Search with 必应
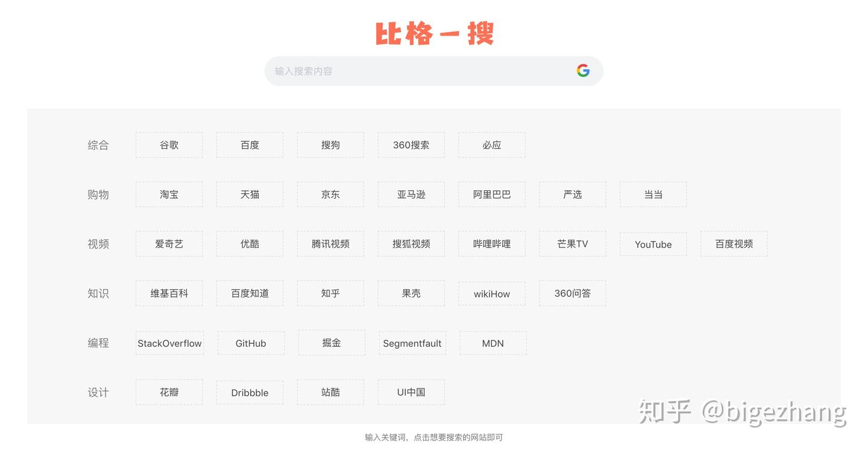Viewport: 868px width, 451px height. [492, 145]
